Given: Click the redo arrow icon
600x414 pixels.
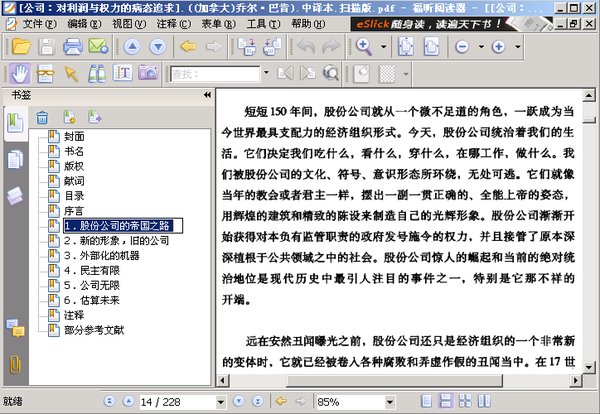Looking at the screenshot, I should point(331,47).
